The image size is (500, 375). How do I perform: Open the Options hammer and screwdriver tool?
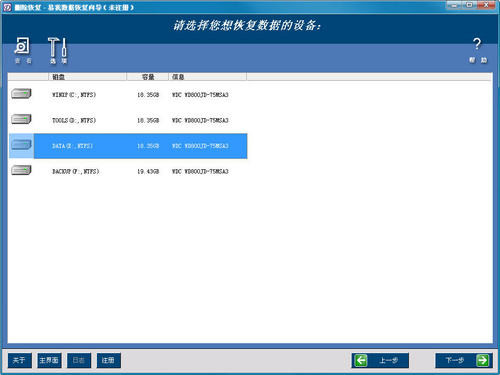pyautogui.click(x=58, y=50)
